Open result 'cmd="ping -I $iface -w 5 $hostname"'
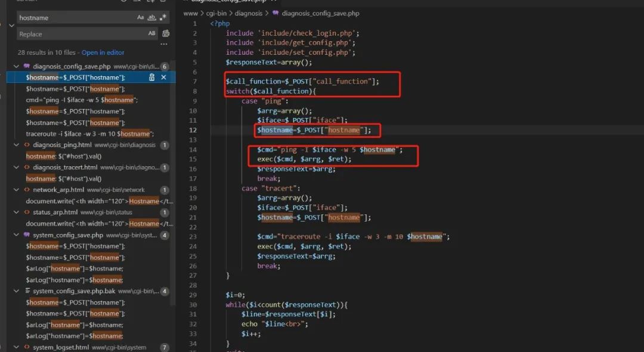Viewport: 644px width, 352px height. click(x=82, y=99)
